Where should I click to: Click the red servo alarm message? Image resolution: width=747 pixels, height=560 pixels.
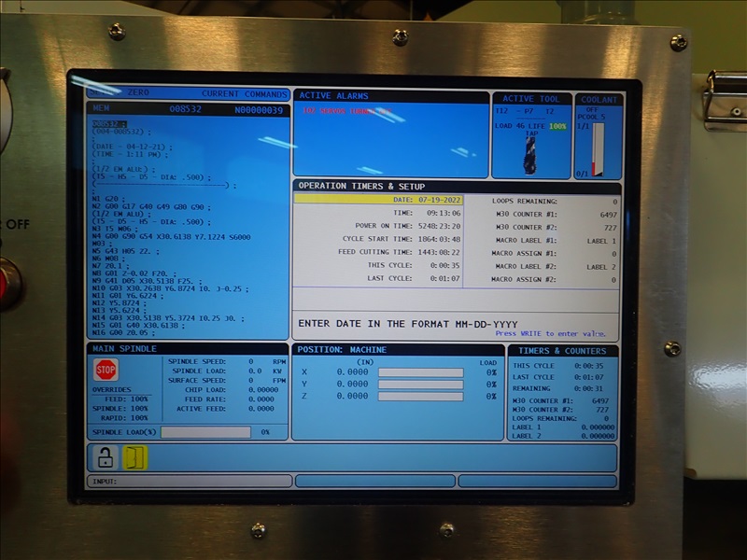[x=346, y=111]
